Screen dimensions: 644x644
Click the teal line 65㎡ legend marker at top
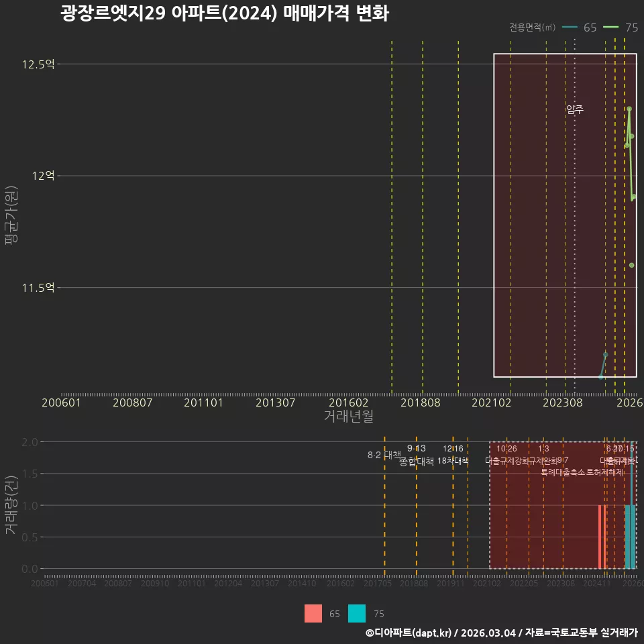570,27
